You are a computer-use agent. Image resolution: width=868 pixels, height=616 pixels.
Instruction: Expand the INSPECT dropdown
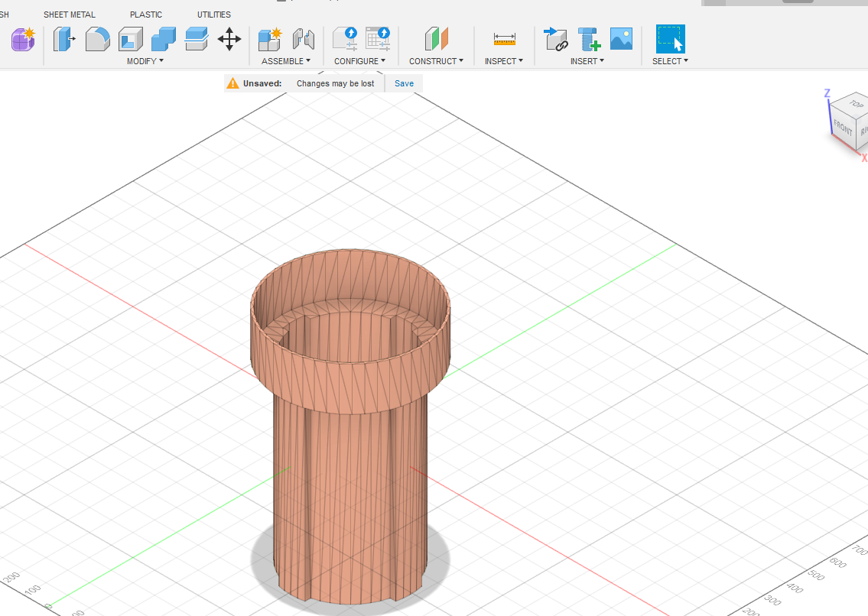(504, 61)
